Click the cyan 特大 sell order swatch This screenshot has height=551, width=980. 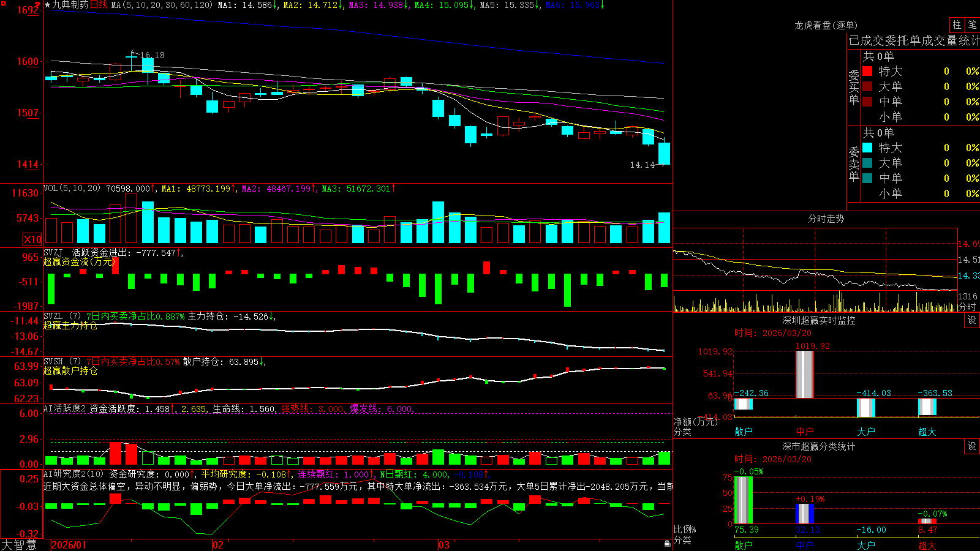click(867, 148)
